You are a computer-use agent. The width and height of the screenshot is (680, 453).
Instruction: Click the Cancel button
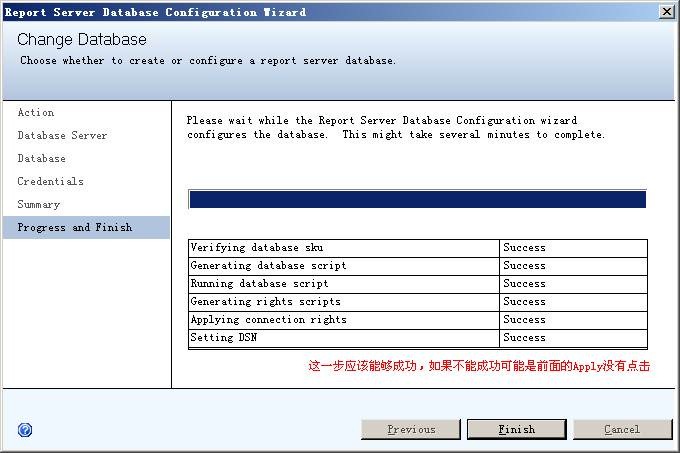pos(622,429)
